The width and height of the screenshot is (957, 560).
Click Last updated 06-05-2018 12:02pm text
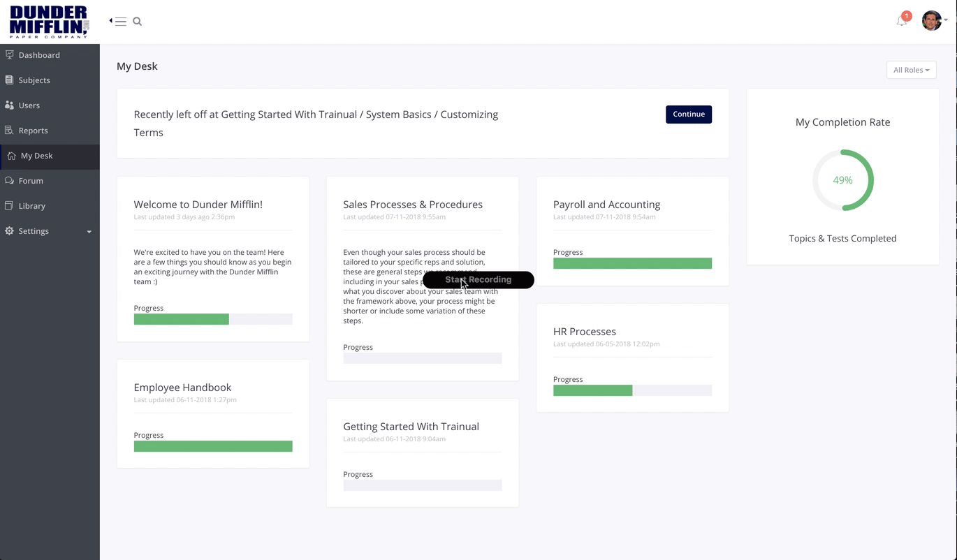click(x=606, y=344)
